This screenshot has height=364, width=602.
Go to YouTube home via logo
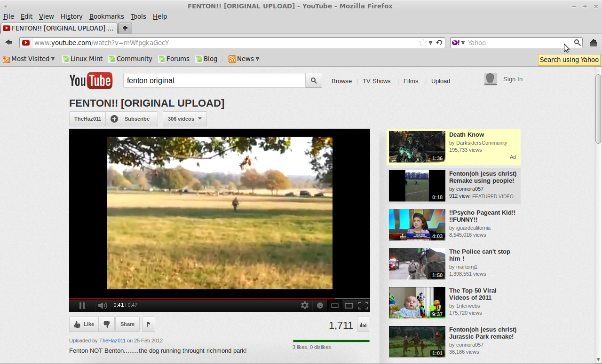pyautogui.click(x=91, y=81)
